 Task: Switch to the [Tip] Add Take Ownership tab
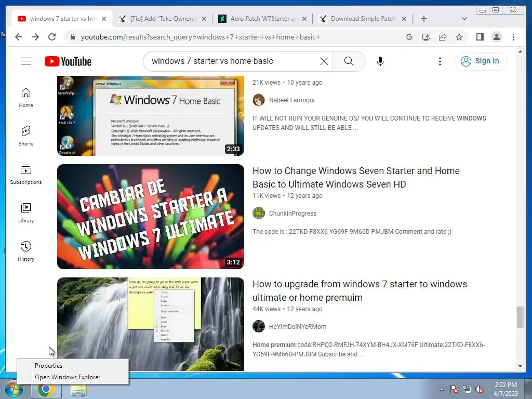tap(162, 19)
